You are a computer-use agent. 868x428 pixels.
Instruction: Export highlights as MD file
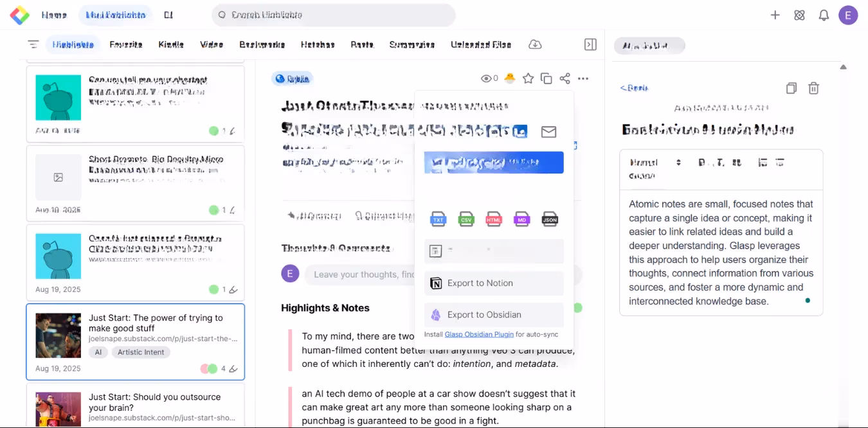pos(522,218)
